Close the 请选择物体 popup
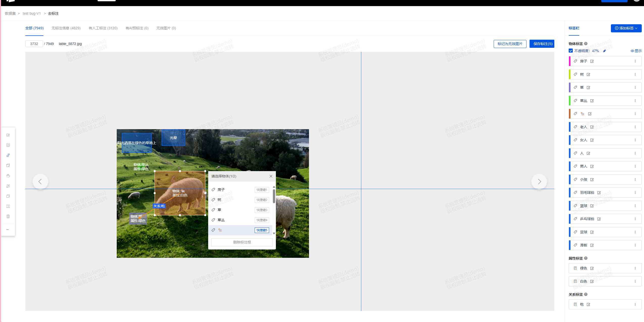The height and width of the screenshot is (322, 644). [x=271, y=176]
